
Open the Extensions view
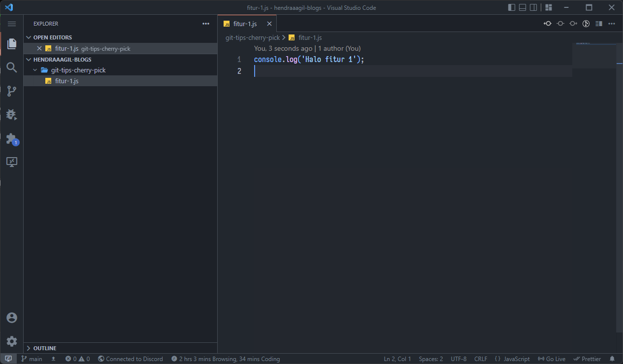[12, 138]
